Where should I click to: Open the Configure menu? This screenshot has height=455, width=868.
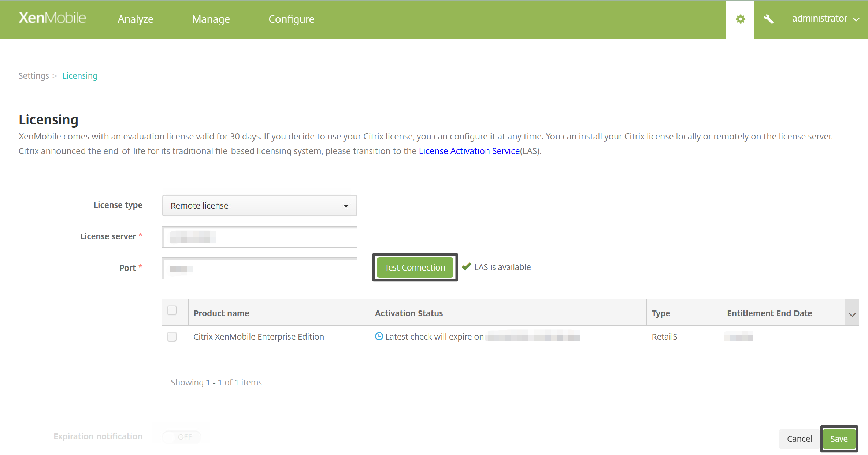pos(291,19)
